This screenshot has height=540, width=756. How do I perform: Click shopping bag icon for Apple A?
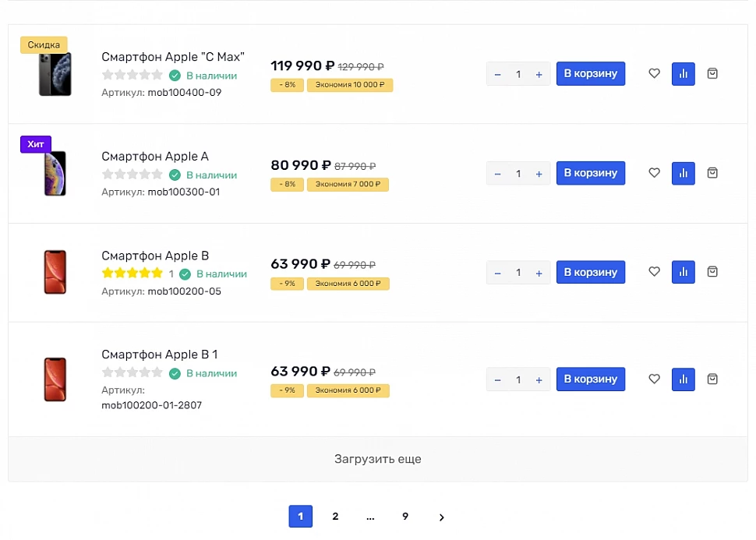(712, 173)
